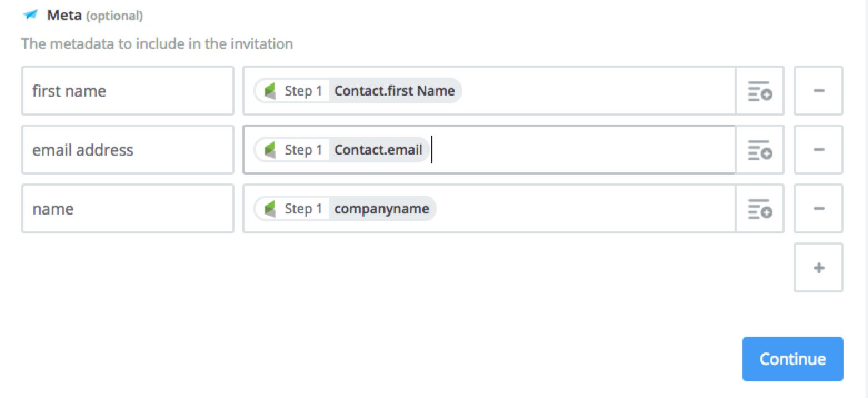
Task: Edit the 'name' key field
Action: pyautogui.click(x=127, y=208)
